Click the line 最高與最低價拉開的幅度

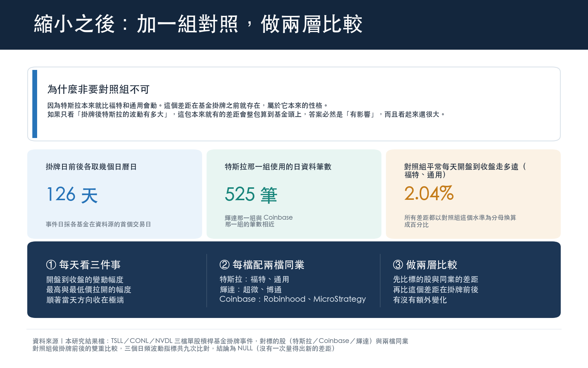coord(89,290)
